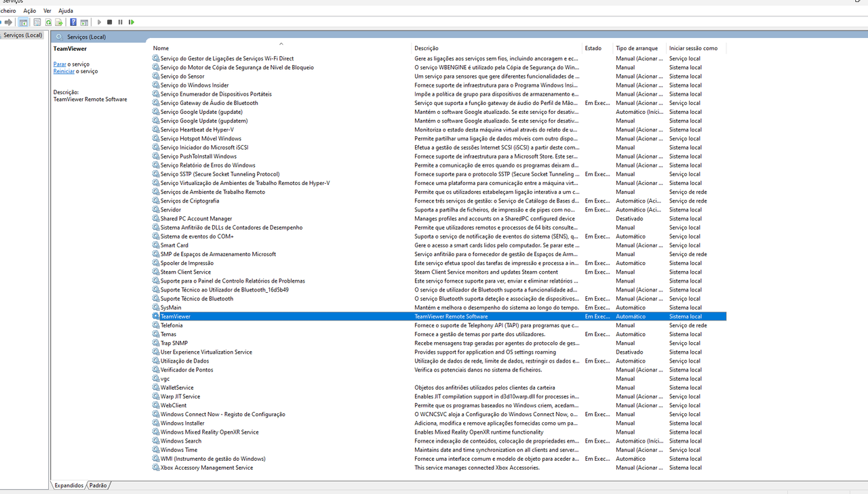Select the Temas service row

click(x=439, y=334)
